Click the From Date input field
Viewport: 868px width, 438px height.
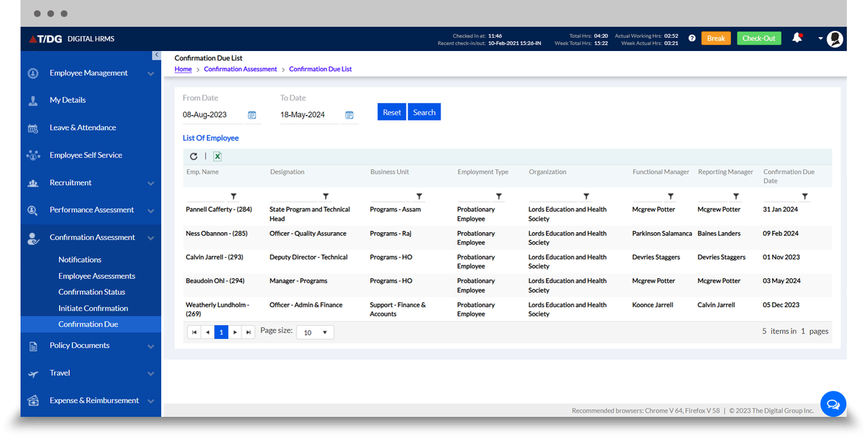[212, 115]
